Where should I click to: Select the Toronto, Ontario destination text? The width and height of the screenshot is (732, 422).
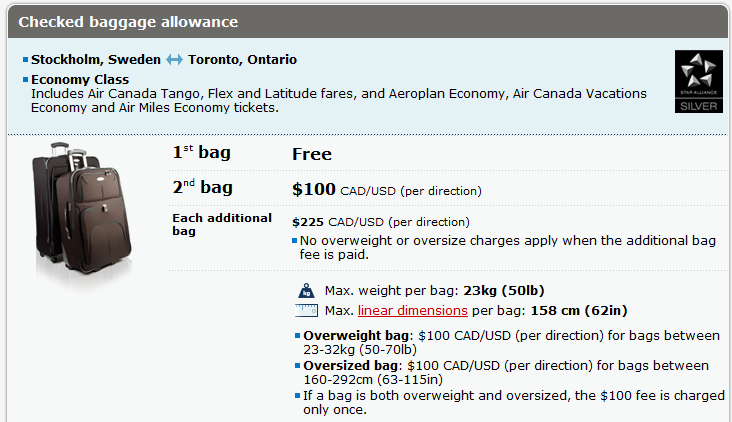point(243,60)
